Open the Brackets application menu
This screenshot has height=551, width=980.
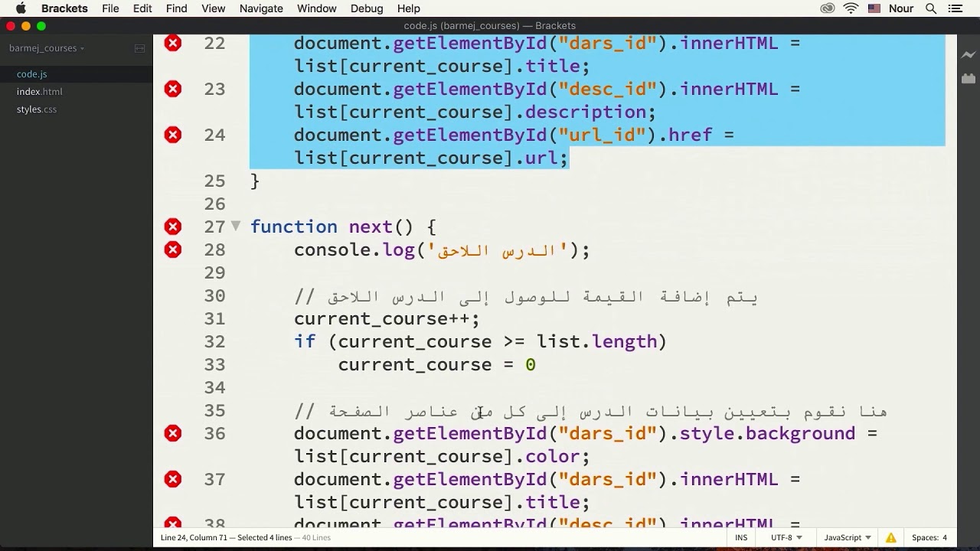(64, 8)
